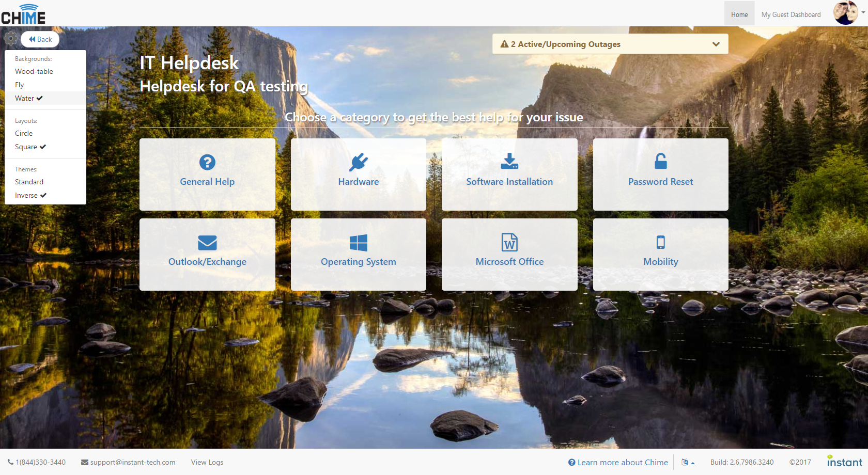Screen dimensions: 868x475
Task: Click the Mobility phone icon
Action: tap(660, 242)
